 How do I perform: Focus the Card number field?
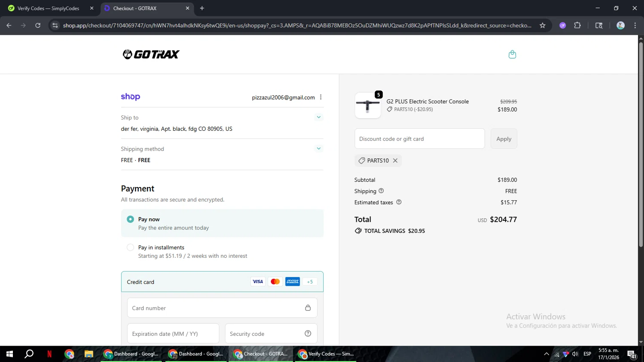pos(222,308)
